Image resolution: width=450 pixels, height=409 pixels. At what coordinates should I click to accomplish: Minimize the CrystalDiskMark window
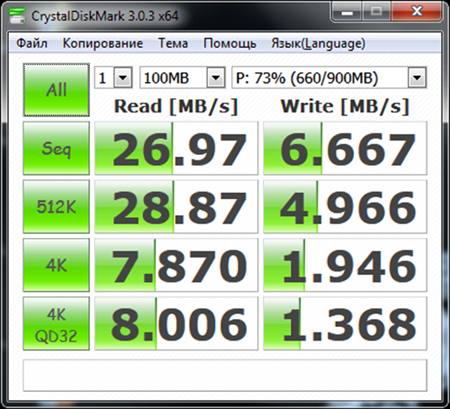346,12
